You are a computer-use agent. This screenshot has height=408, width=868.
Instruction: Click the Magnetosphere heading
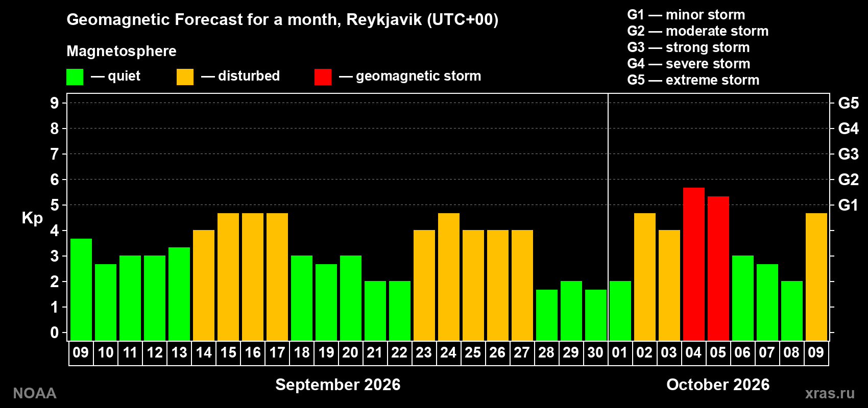[122, 51]
